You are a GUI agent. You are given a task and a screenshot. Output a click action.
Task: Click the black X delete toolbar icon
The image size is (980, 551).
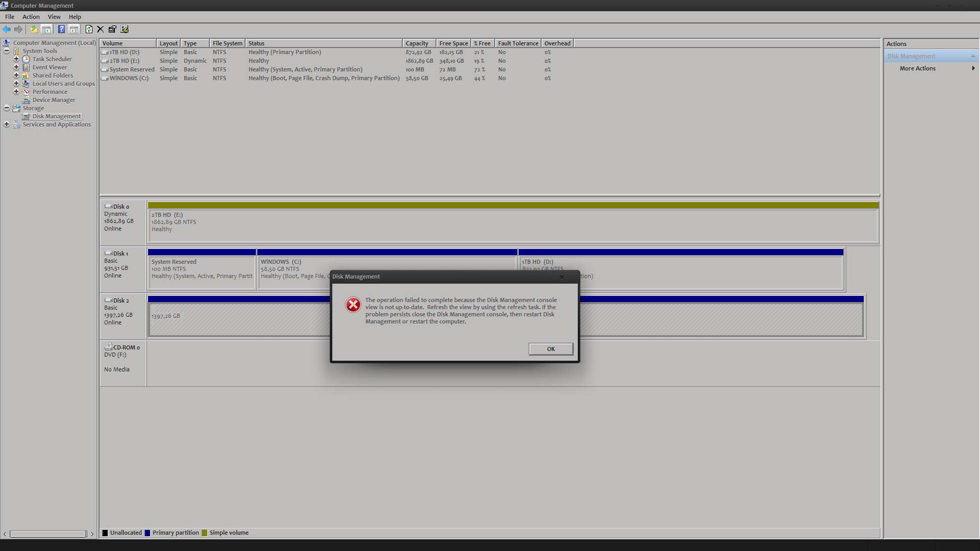[101, 29]
